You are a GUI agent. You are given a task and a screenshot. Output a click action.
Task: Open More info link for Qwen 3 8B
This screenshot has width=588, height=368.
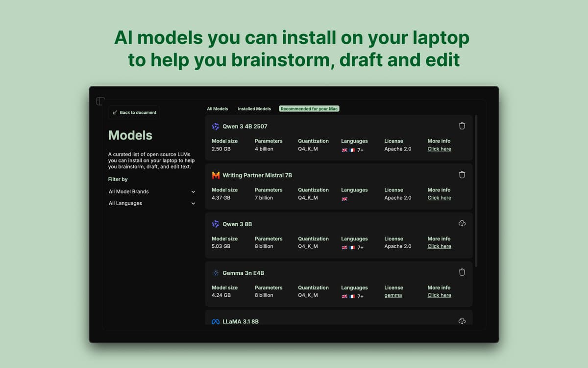click(x=439, y=246)
